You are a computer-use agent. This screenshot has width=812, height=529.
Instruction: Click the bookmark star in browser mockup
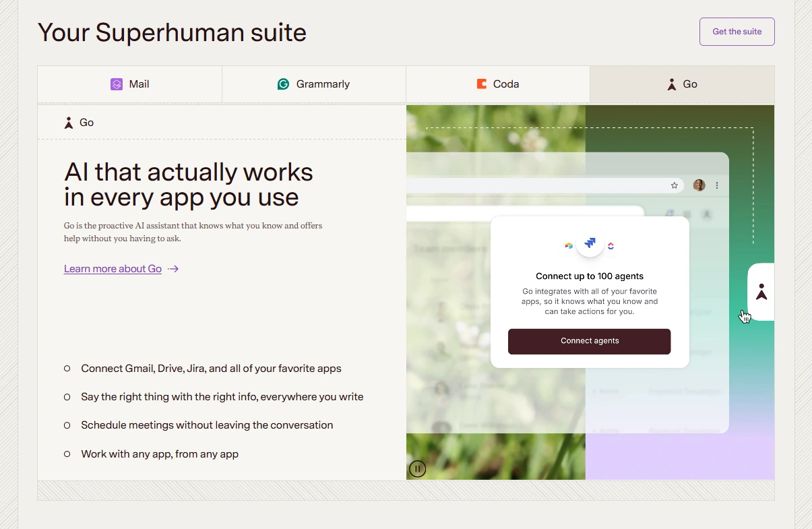(x=675, y=185)
